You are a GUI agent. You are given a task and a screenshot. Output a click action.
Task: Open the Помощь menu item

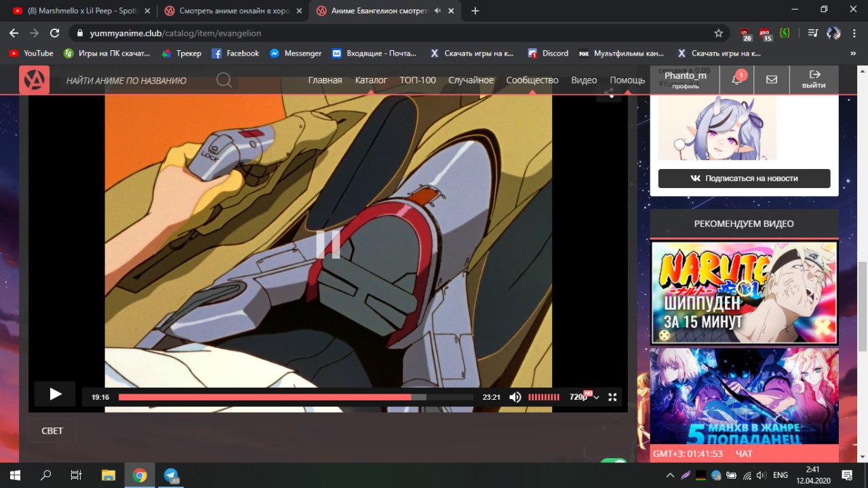(x=627, y=80)
